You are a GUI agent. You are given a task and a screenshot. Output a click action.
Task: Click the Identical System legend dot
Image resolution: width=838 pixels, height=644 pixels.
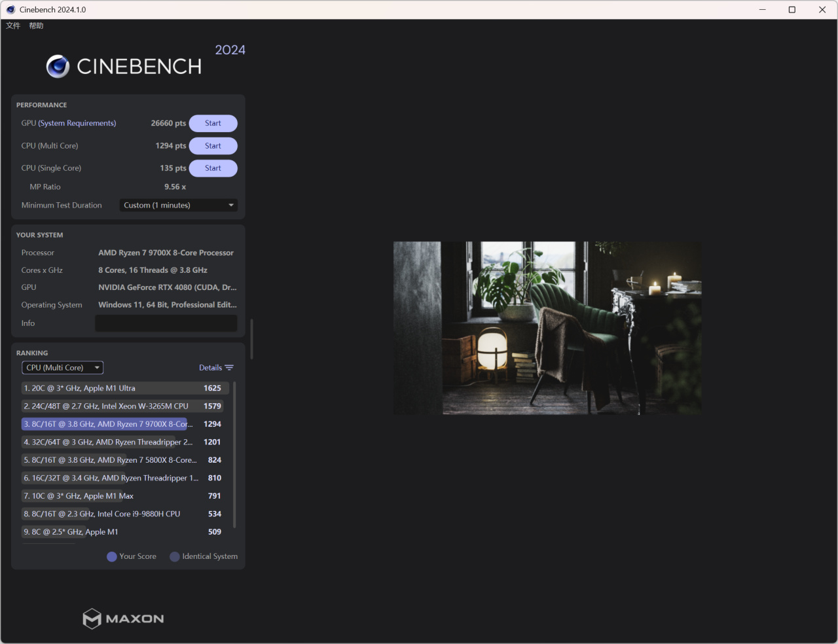[175, 557]
